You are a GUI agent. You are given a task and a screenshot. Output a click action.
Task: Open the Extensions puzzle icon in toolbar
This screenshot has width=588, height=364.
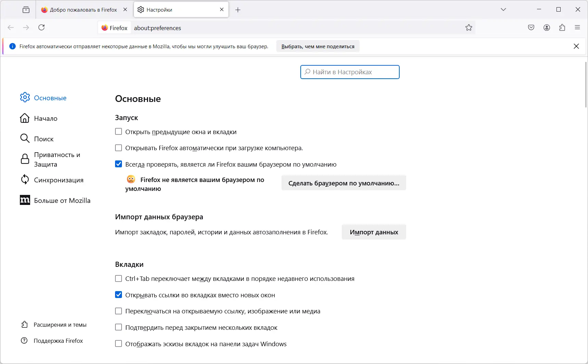click(562, 28)
